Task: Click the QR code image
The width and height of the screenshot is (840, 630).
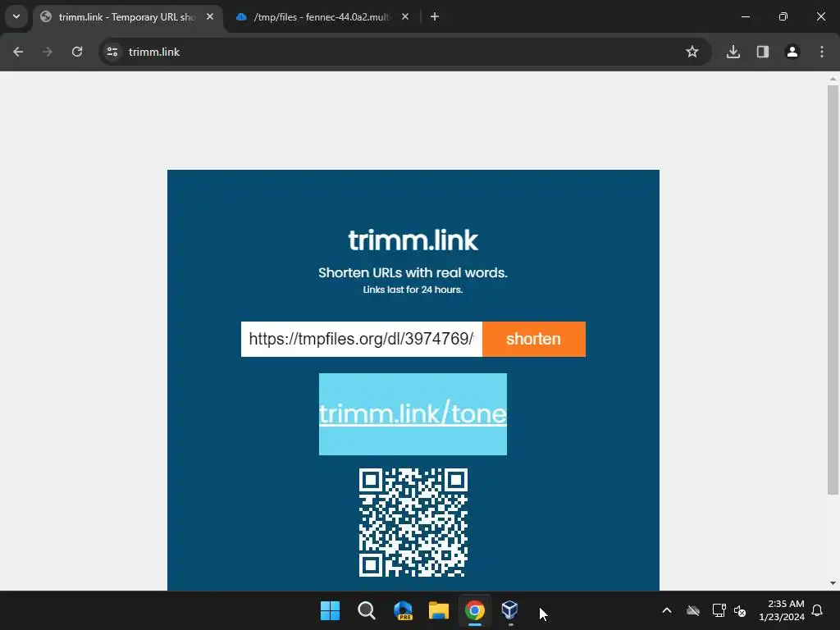Action: pyautogui.click(x=413, y=523)
